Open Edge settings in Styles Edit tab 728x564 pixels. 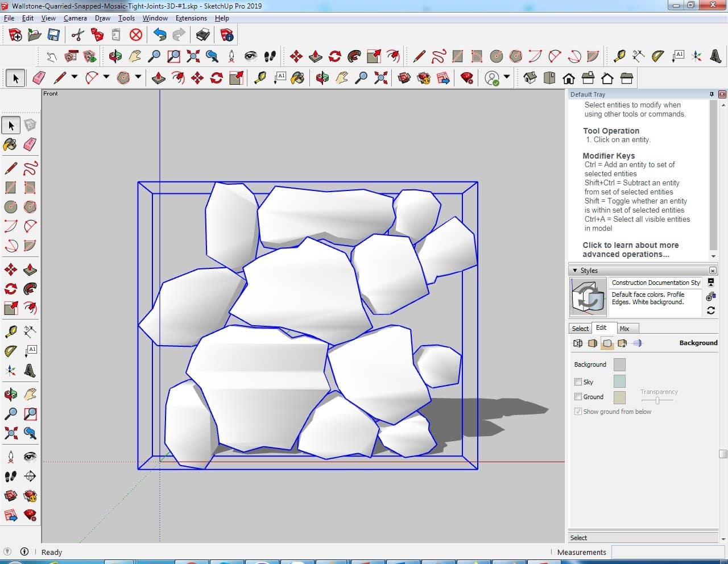click(x=578, y=343)
